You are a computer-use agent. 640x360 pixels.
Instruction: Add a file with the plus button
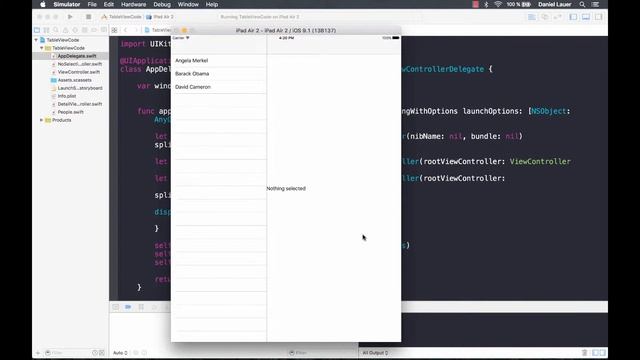pyautogui.click(x=38, y=353)
